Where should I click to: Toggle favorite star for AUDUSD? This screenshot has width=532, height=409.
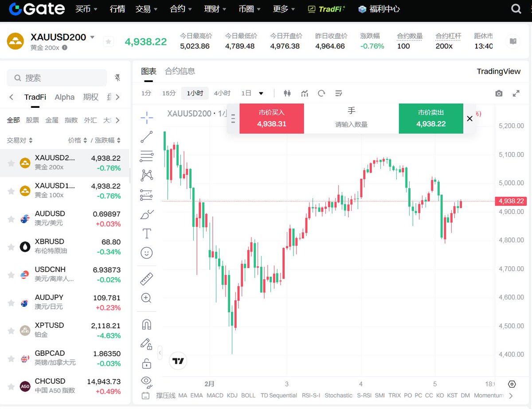click(11, 219)
